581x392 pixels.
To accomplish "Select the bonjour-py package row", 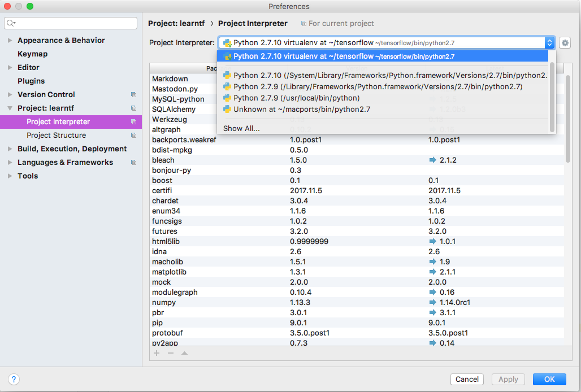I will pos(357,170).
